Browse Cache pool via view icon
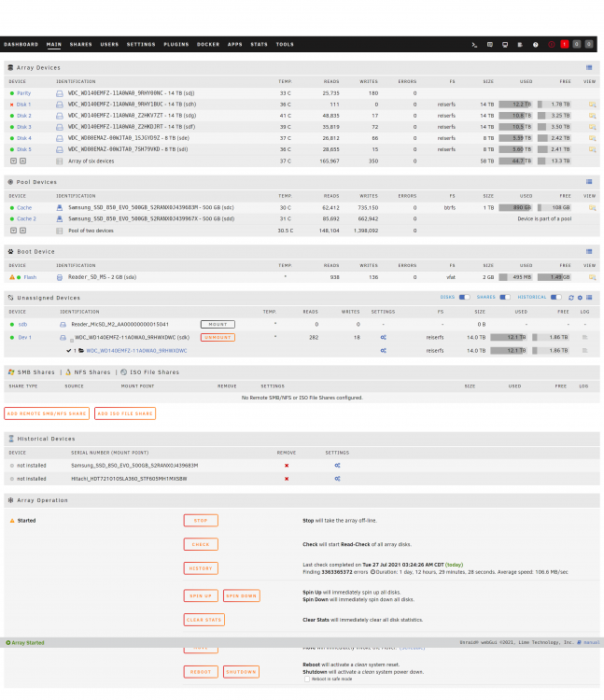Image resolution: width=604 pixels, height=700 pixels. (x=592, y=207)
